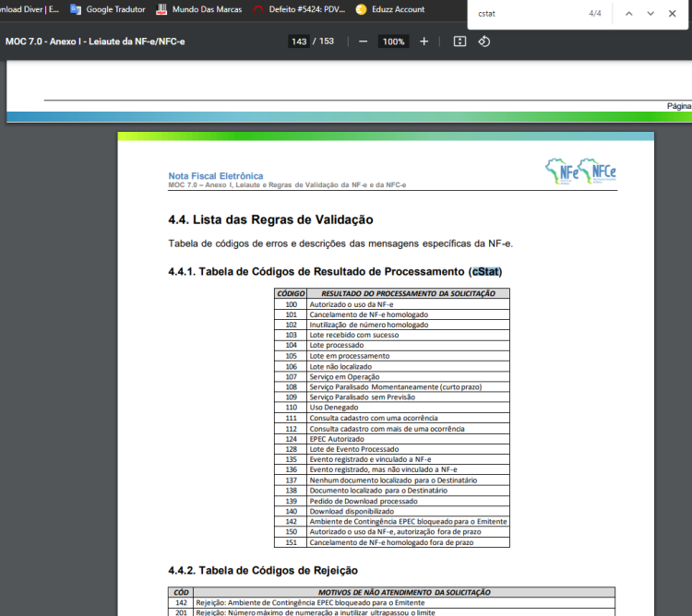Open Mundo Das Marcas bookmark
Screen dimensions: 692x616
coord(199,9)
